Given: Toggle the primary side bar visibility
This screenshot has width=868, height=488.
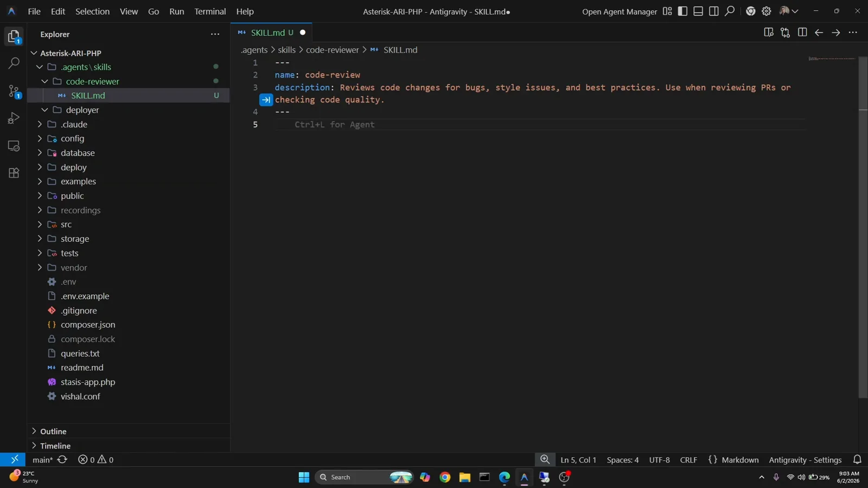Looking at the screenshot, I should click(x=682, y=11).
